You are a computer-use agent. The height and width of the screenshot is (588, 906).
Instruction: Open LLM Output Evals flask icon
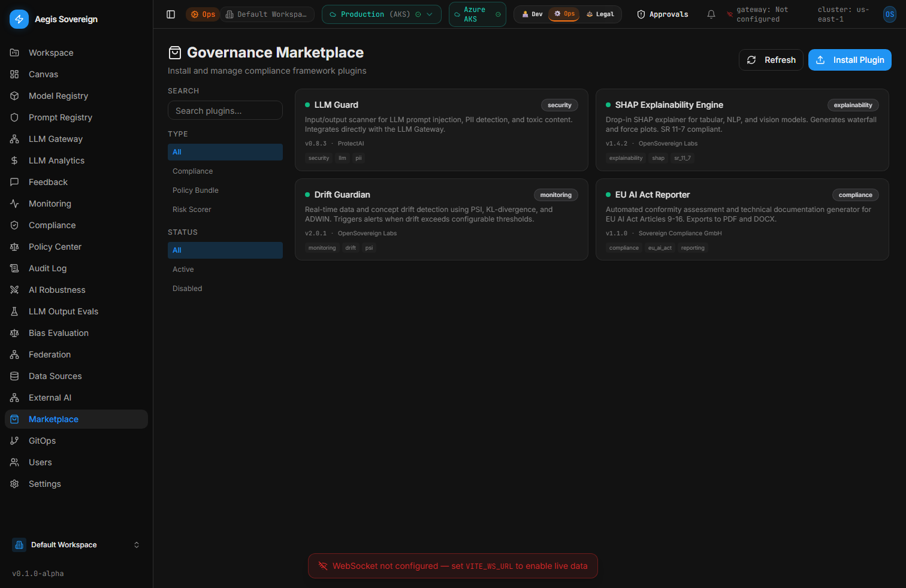(14, 311)
